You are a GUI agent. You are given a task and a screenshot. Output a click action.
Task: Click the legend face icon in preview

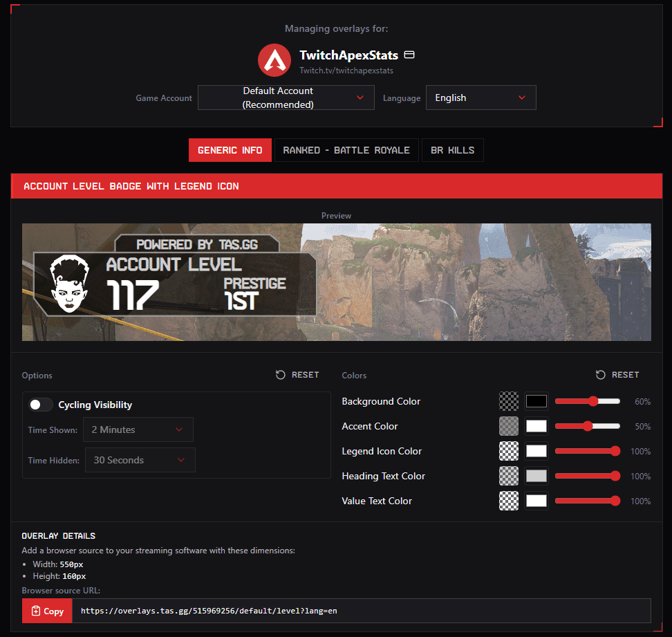[69, 284]
